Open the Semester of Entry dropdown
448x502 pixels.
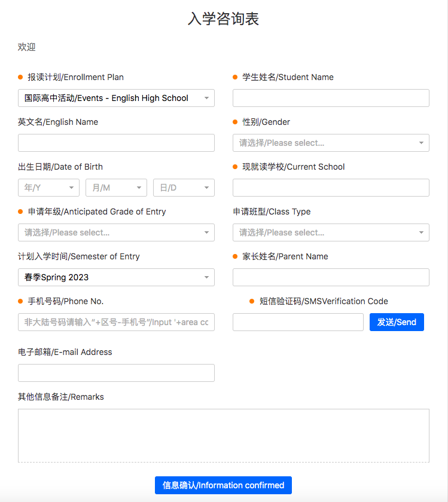[x=116, y=277]
